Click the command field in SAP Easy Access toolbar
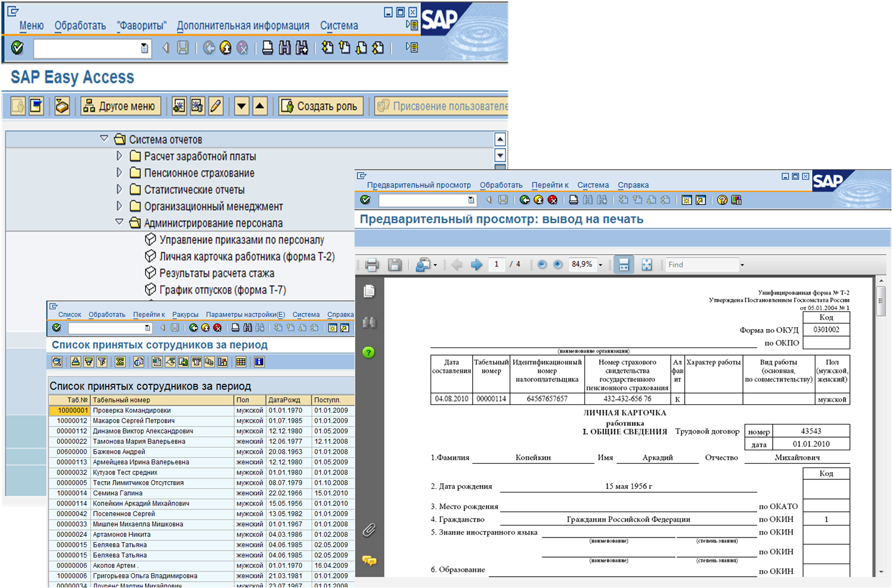This screenshot has width=892, height=588. [91, 48]
